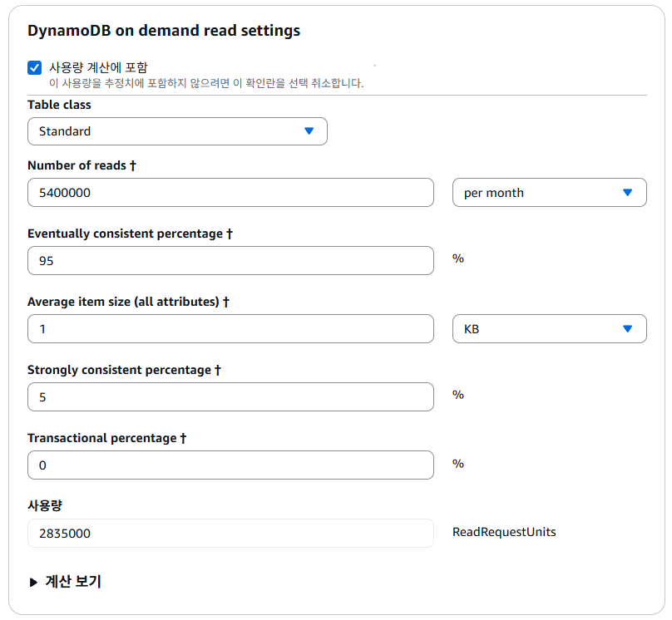Click the Transactional percentage label

106,438
